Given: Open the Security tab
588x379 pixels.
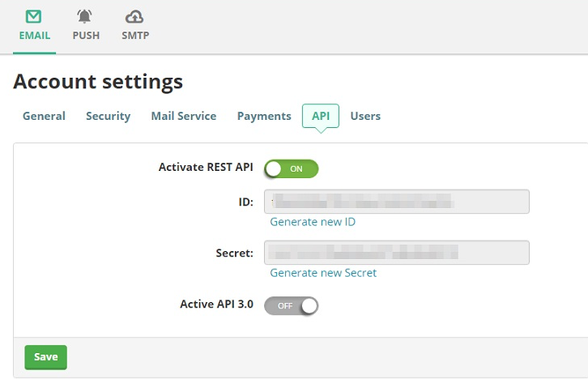Looking at the screenshot, I should (108, 116).
